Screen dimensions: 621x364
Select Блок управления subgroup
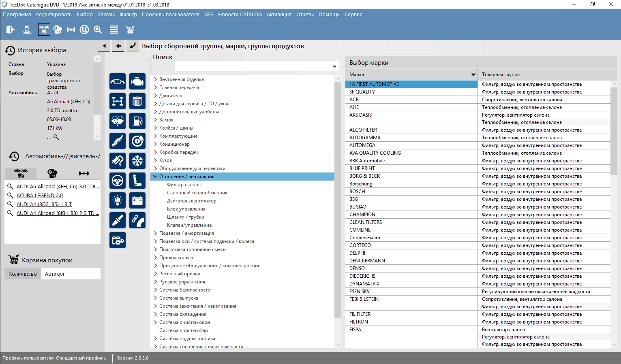point(186,209)
